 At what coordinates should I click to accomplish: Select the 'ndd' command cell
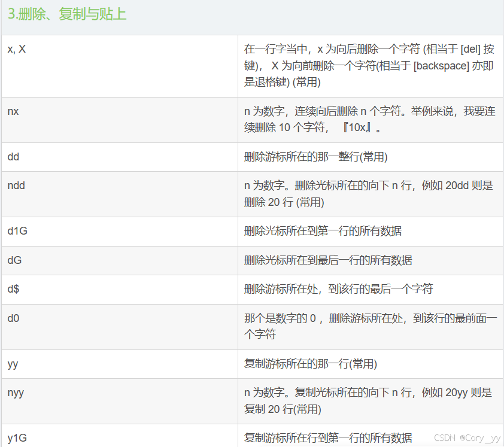120,194
